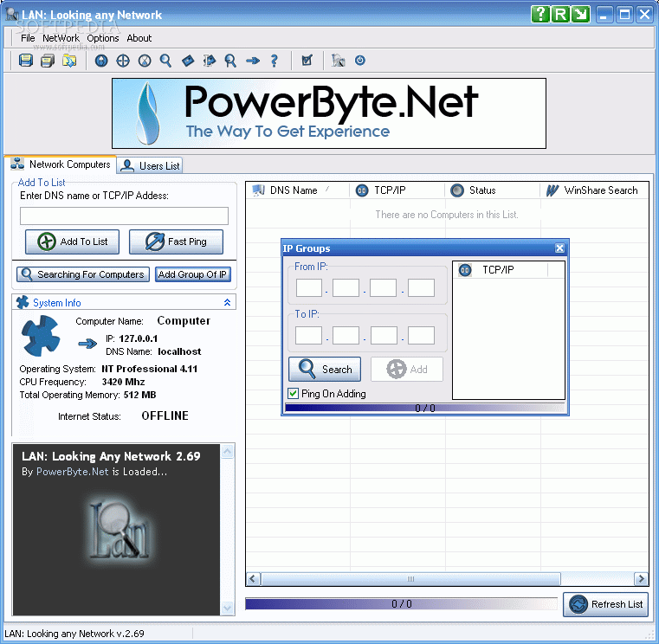
Task: Click the magnifying glass search toolbar icon
Action: pos(165,61)
